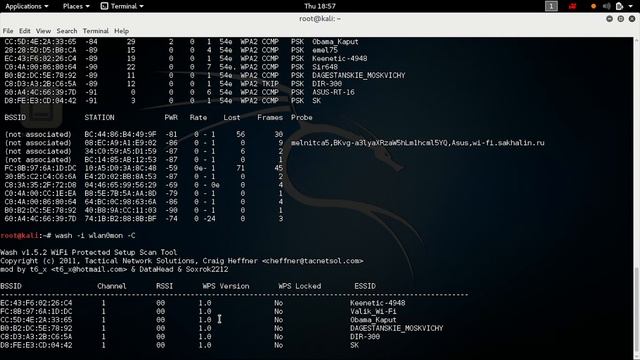The width and height of the screenshot is (640, 360).
Task: Click the Probe column header
Action: pos(302,118)
